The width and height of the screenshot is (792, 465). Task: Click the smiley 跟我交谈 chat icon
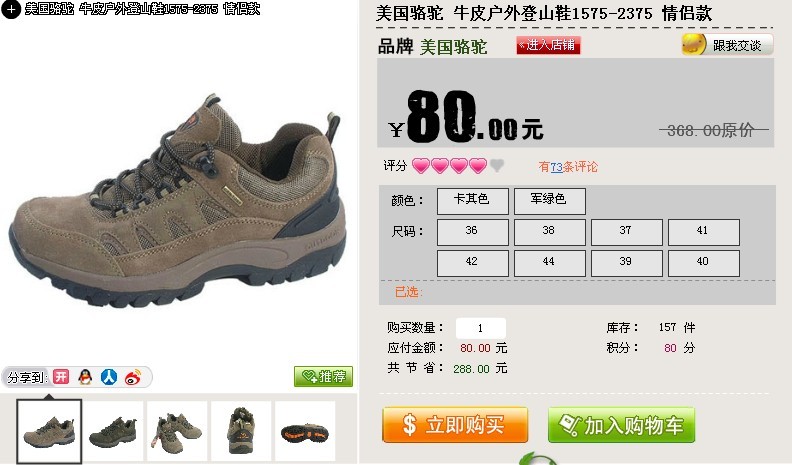(x=694, y=45)
